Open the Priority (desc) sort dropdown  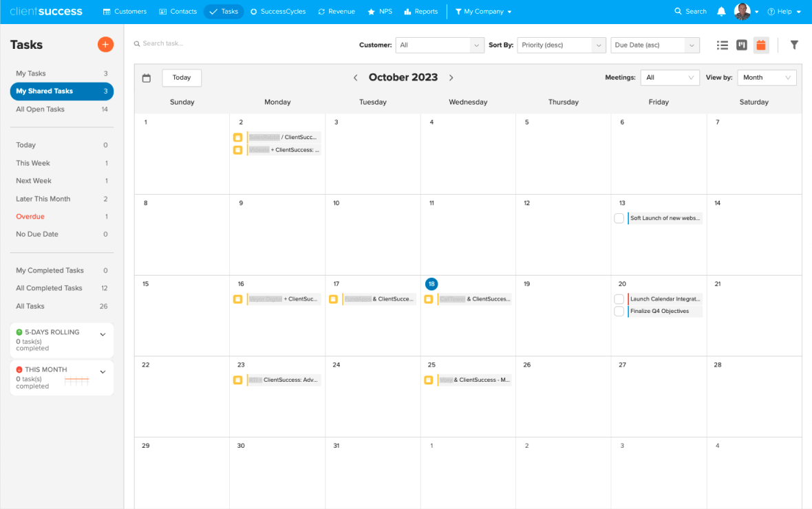[x=562, y=45]
